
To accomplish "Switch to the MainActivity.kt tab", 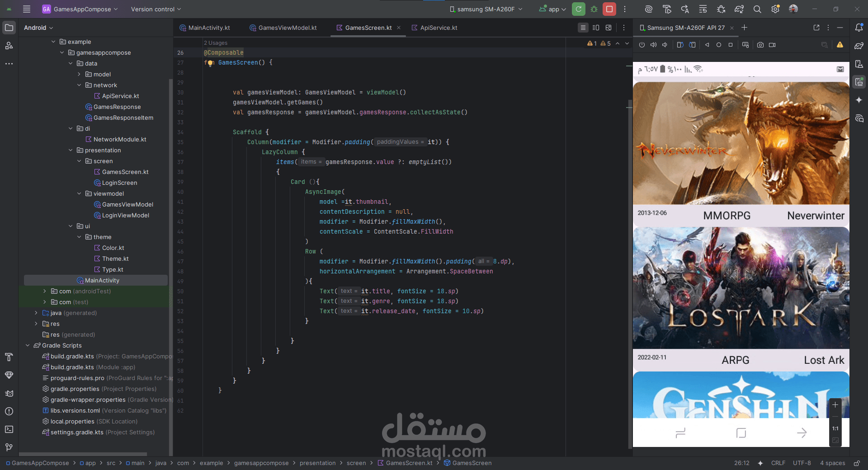I will [x=205, y=28].
